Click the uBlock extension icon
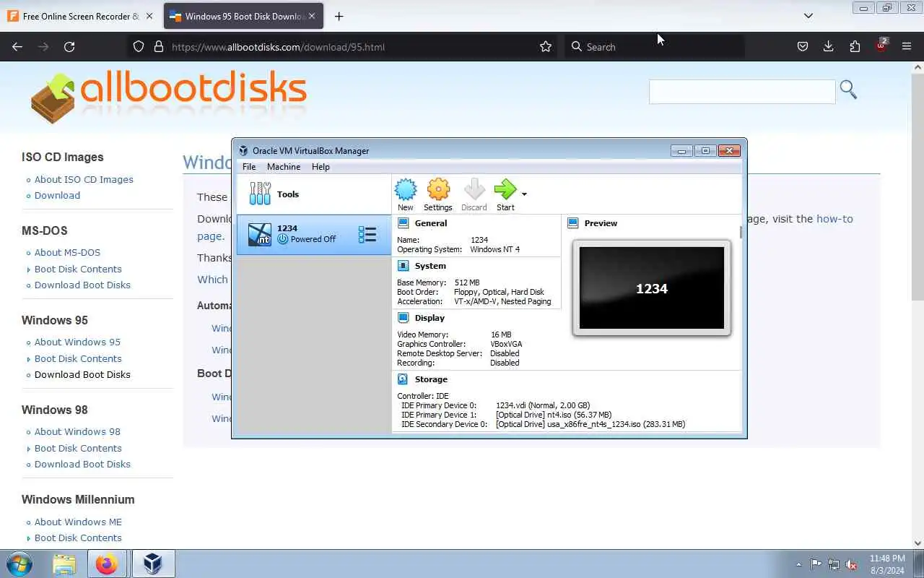 [x=881, y=46]
